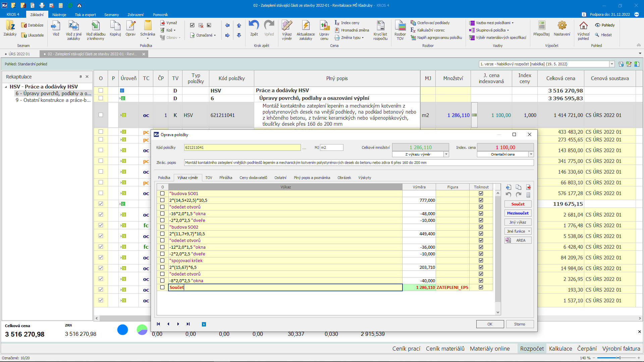644x362 pixels.
Task: Click the Zpět undo arrow
Action: (x=254, y=26)
